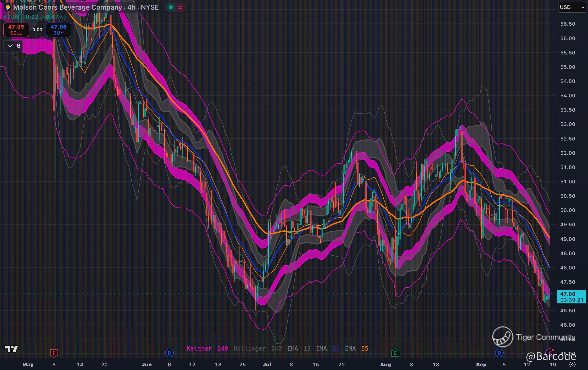Click the EMA 55 legend label
The width and height of the screenshot is (588, 370).
356,348
